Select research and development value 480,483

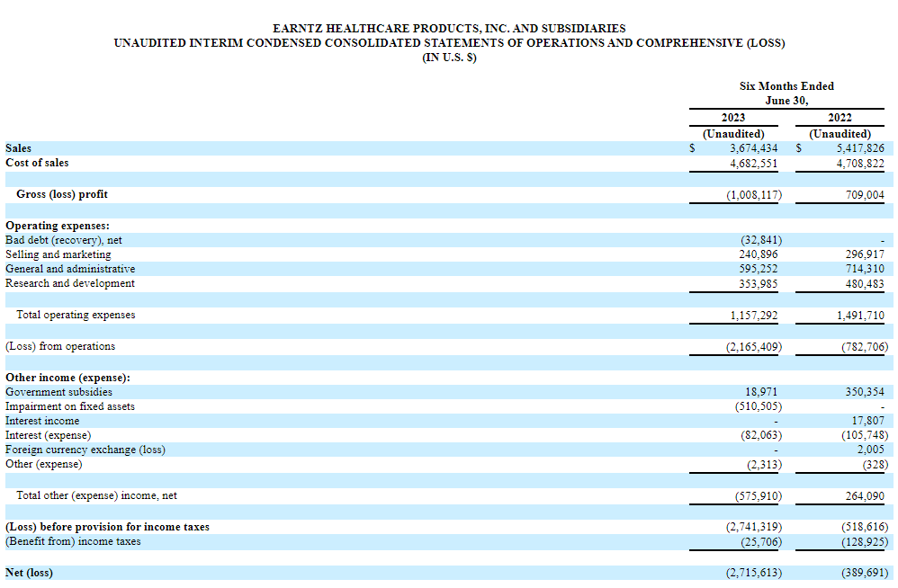click(x=865, y=284)
